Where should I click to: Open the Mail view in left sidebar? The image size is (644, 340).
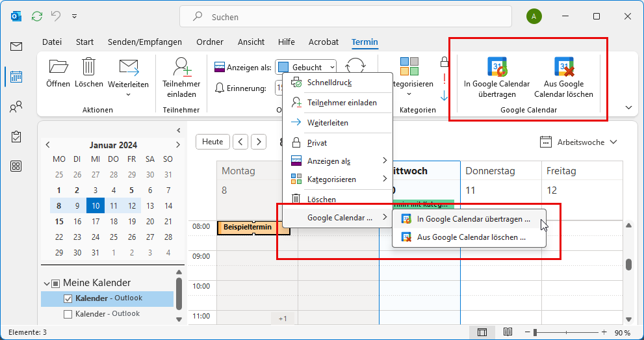[x=16, y=46]
